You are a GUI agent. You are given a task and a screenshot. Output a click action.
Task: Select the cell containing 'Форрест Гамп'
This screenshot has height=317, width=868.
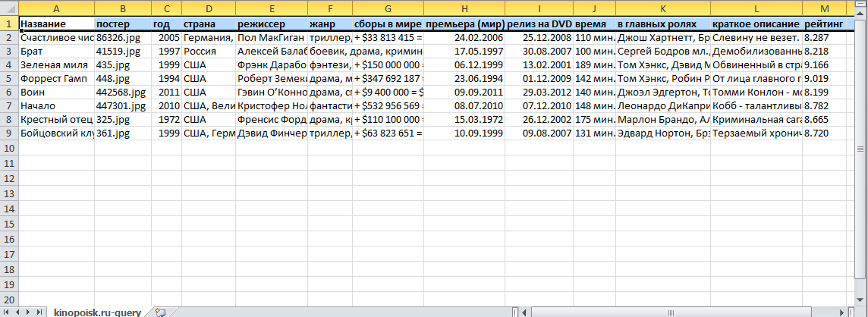point(56,79)
